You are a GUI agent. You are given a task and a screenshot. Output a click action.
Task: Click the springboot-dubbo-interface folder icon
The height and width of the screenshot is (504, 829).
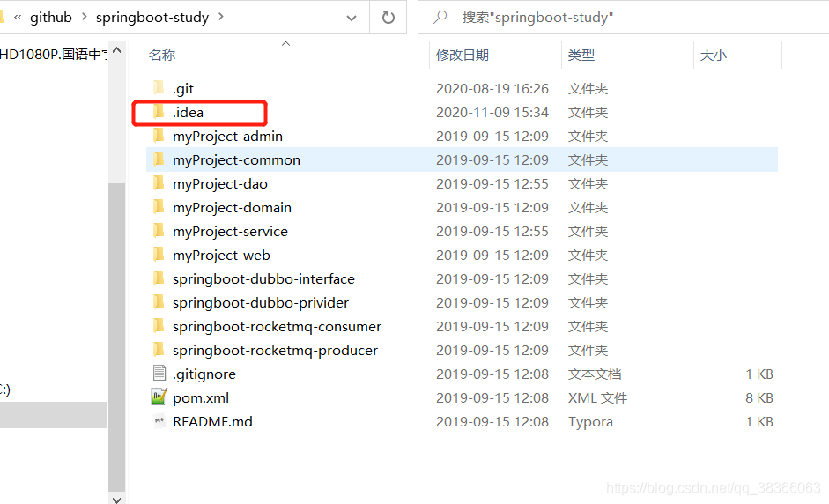coord(159,278)
